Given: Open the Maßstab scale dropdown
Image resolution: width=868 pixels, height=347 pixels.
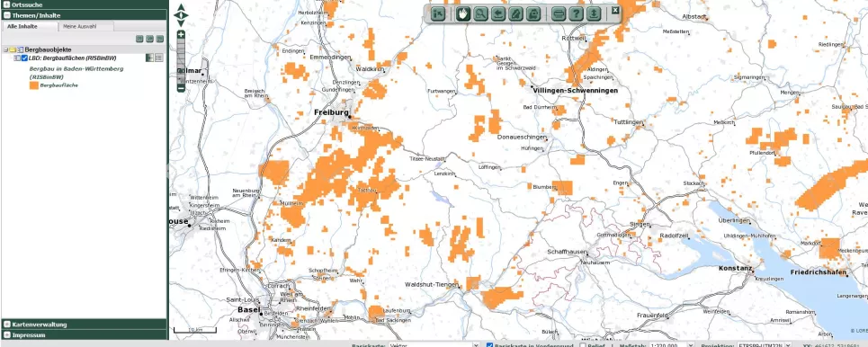Looking at the screenshot, I should tap(672, 345).
